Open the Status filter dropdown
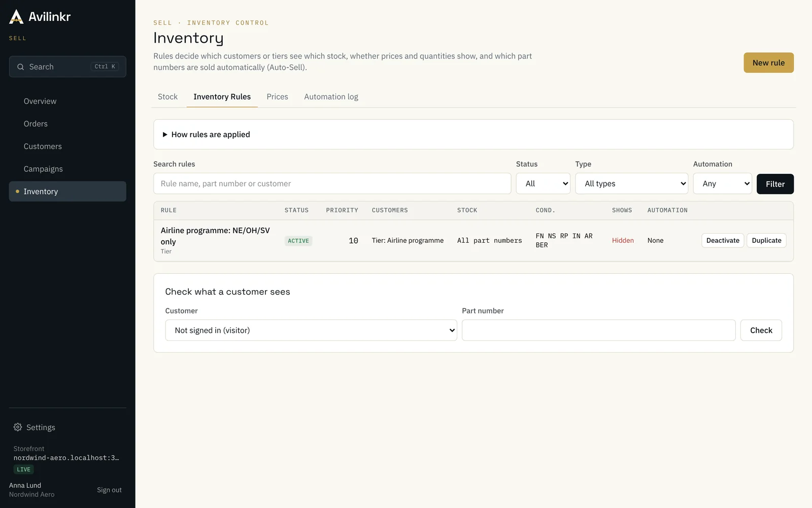 tap(543, 183)
